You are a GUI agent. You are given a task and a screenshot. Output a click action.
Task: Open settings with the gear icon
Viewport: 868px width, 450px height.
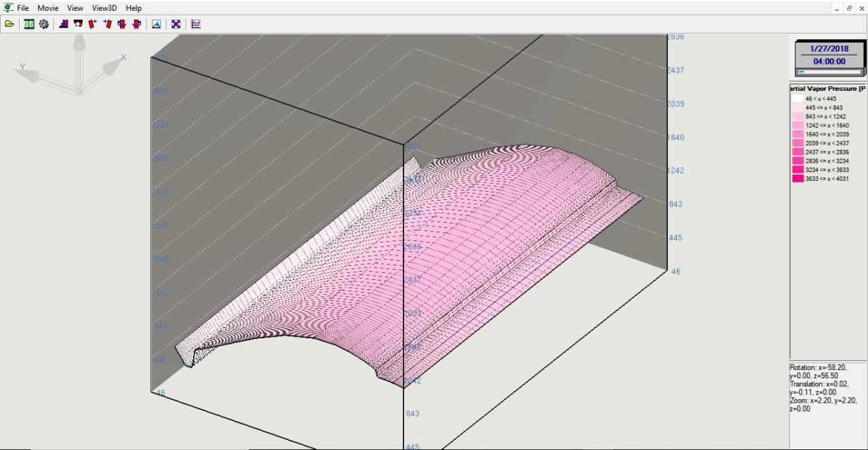pos(43,24)
